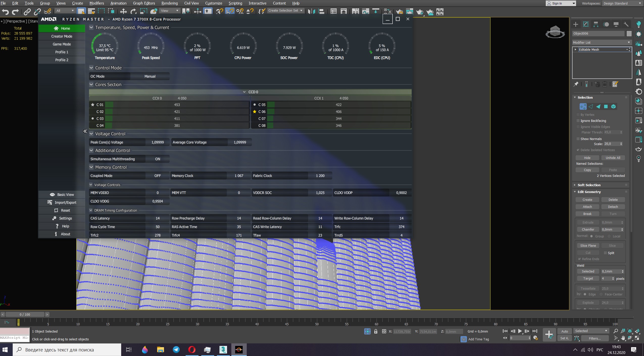Select Polygon sub-object level icon
The width and height of the screenshot is (644, 356).
606,106
